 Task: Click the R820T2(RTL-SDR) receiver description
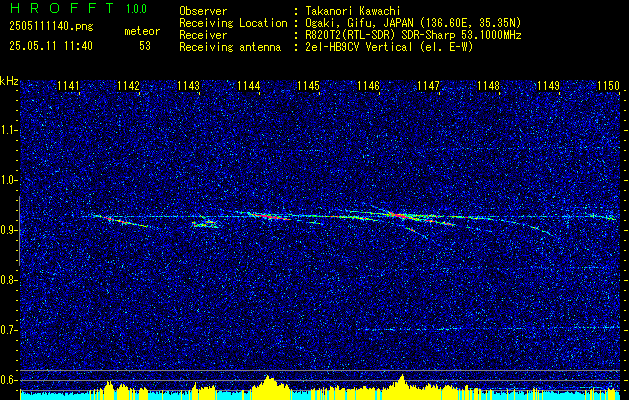tap(413, 35)
